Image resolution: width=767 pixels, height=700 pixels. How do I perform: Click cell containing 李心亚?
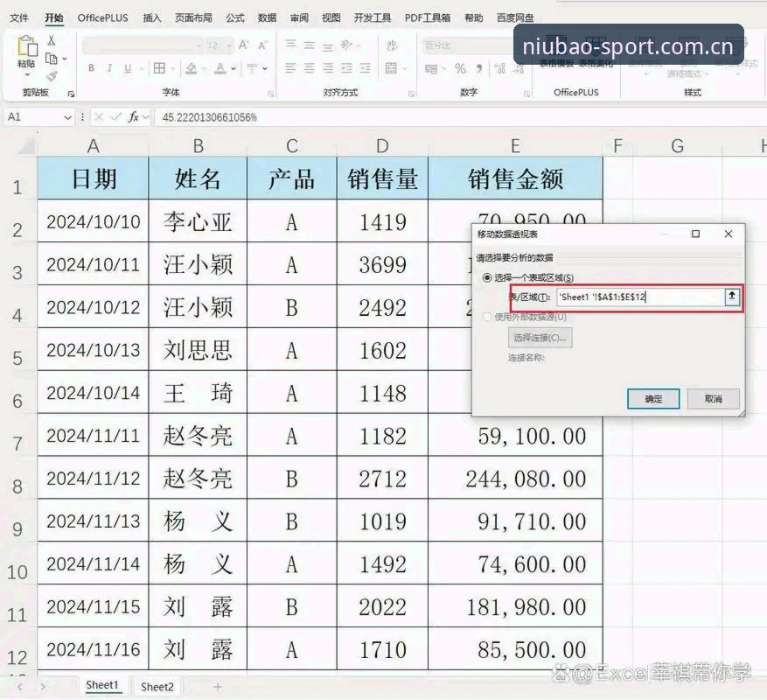pyautogui.click(x=198, y=221)
